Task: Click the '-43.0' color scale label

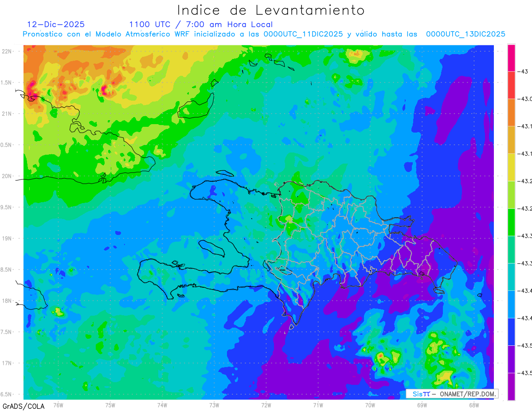Action: click(x=524, y=99)
